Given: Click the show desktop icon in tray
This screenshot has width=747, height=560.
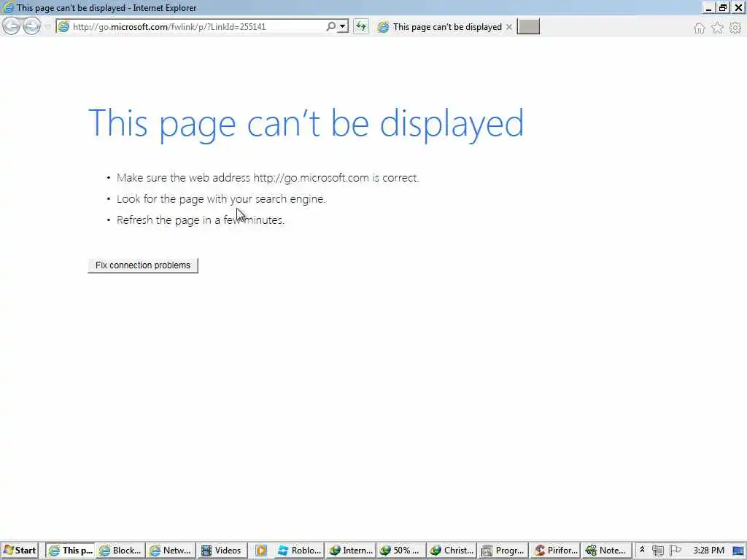Looking at the screenshot, I should [x=738, y=551].
